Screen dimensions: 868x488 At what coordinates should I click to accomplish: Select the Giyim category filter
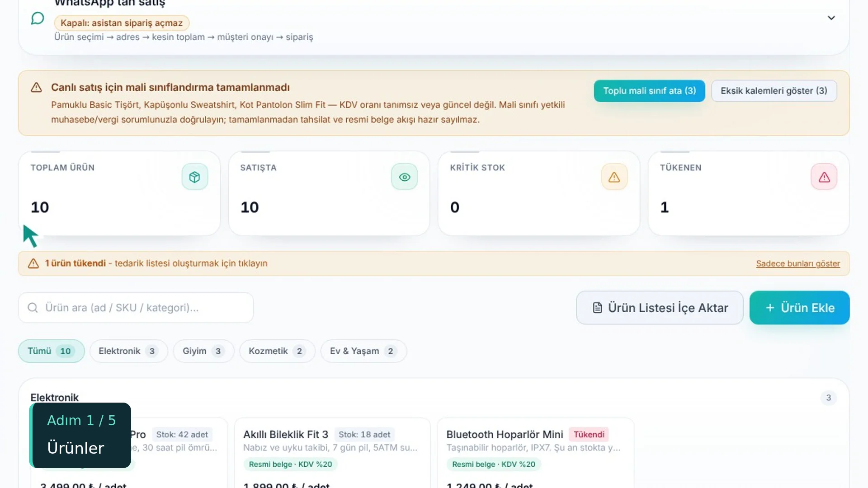[x=203, y=351]
